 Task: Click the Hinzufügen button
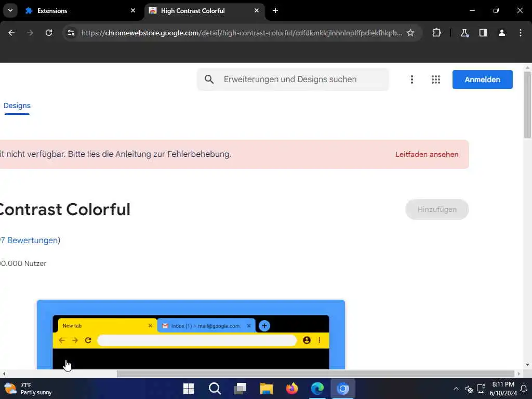(x=437, y=209)
